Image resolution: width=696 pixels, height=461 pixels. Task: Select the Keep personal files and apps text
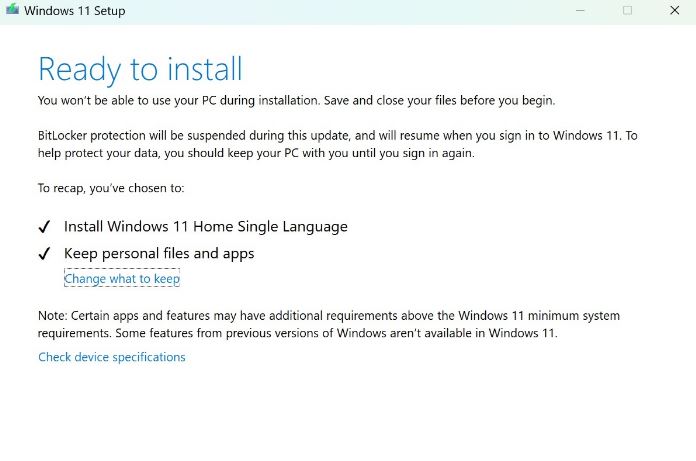pyautogui.click(x=159, y=254)
